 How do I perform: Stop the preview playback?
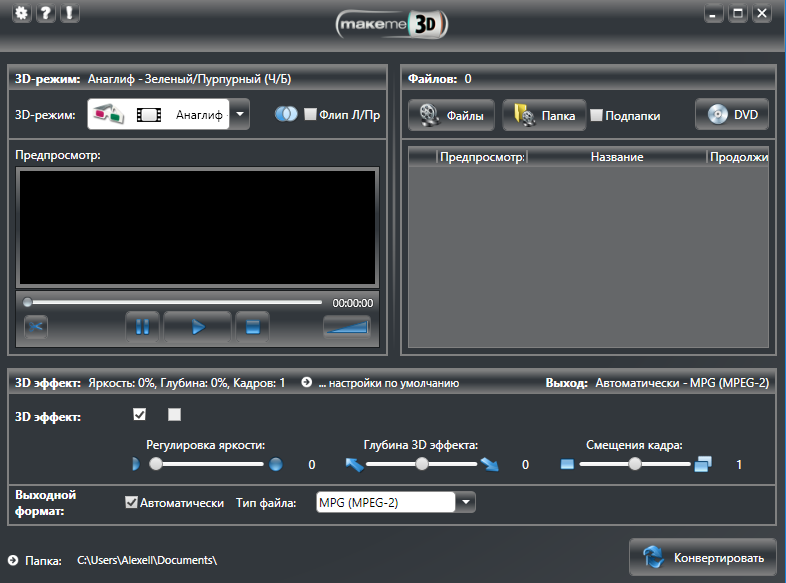(253, 326)
